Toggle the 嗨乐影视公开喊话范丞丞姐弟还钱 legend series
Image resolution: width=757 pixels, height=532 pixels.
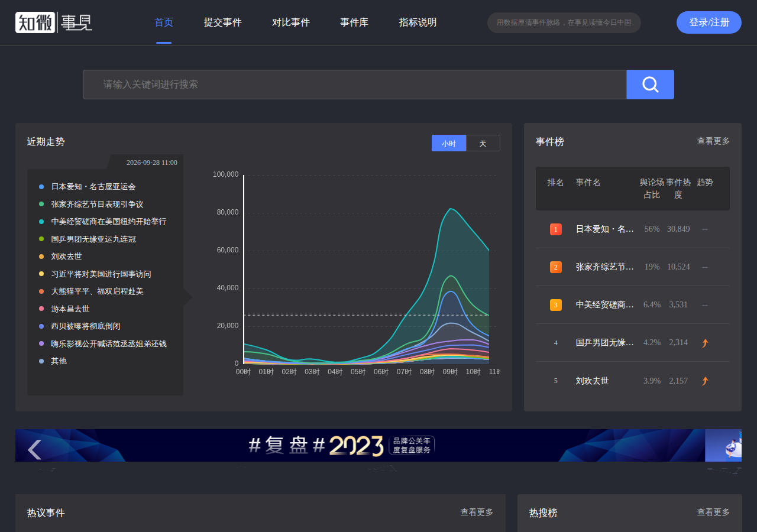[x=102, y=343]
